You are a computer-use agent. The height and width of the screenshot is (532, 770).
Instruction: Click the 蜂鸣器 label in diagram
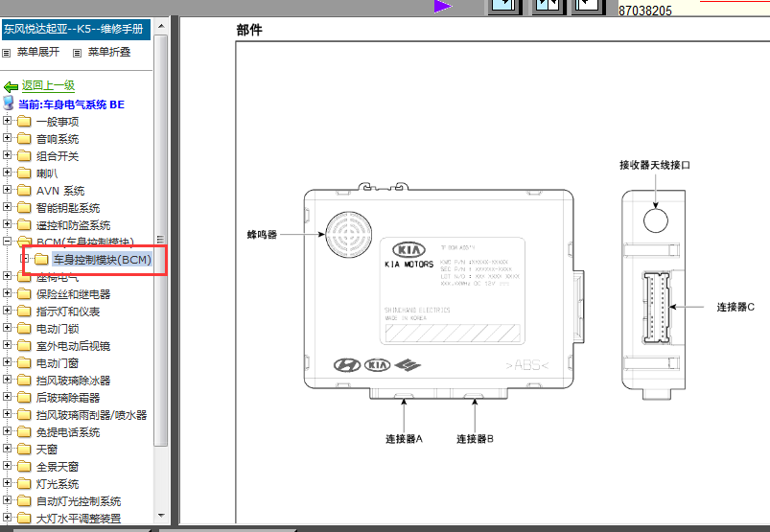[x=262, y=235]
